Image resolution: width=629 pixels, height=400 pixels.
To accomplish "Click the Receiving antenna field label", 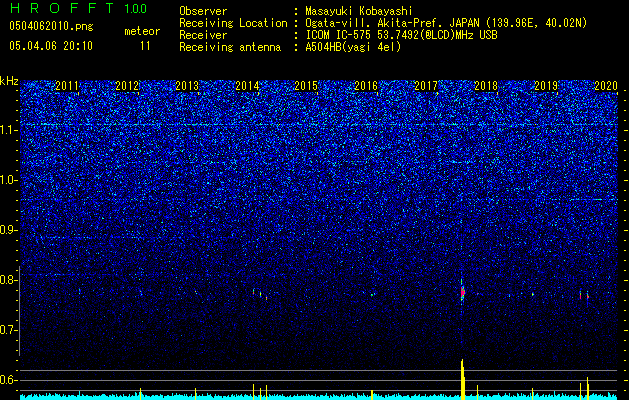I will point(230,47).
